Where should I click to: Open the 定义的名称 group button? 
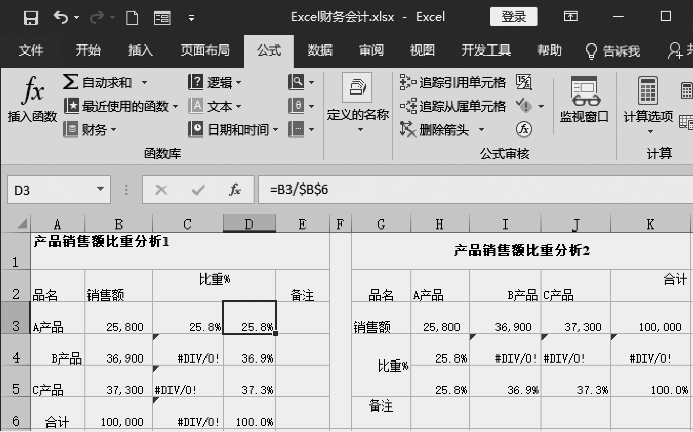(358, 103)
